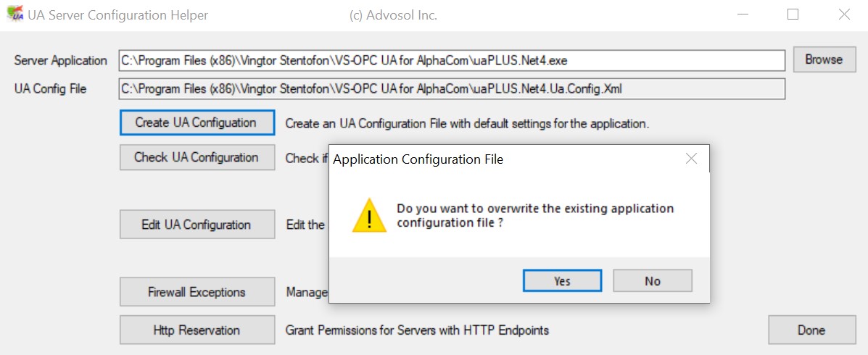Minimize the UA Server Configuration Helper window

[744, 14]
